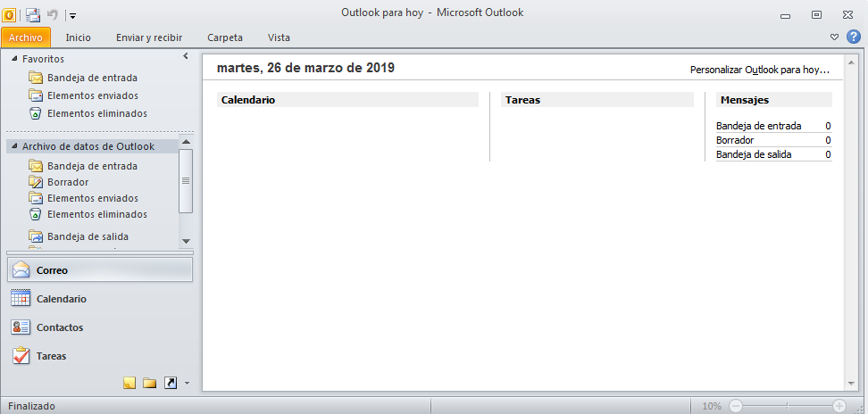Click inbox icon under Archivo de datos
Image resolution: width=868 pixels, height=414 pixels.
pos(36,166)
